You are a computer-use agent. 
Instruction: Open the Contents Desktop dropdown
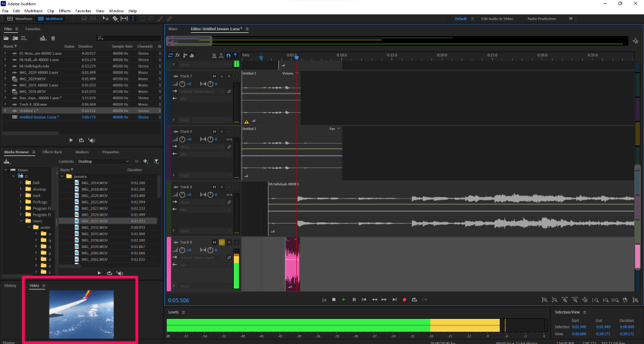103,162
